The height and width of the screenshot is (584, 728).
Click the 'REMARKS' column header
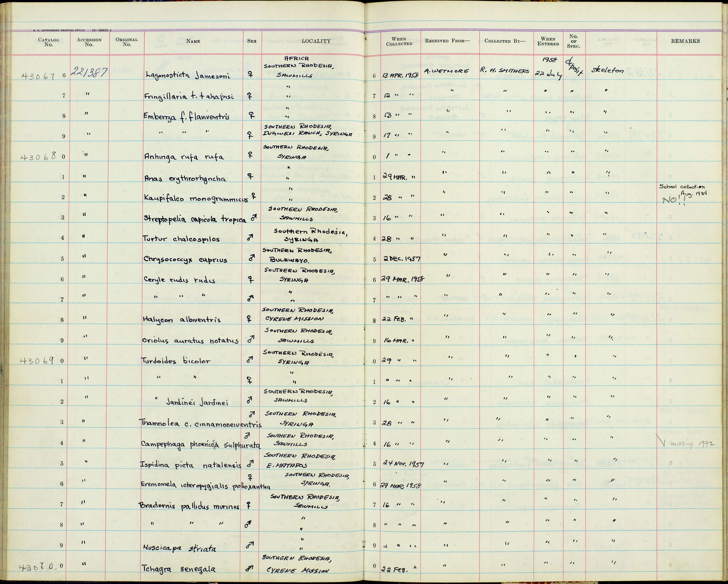click(685, 41)
